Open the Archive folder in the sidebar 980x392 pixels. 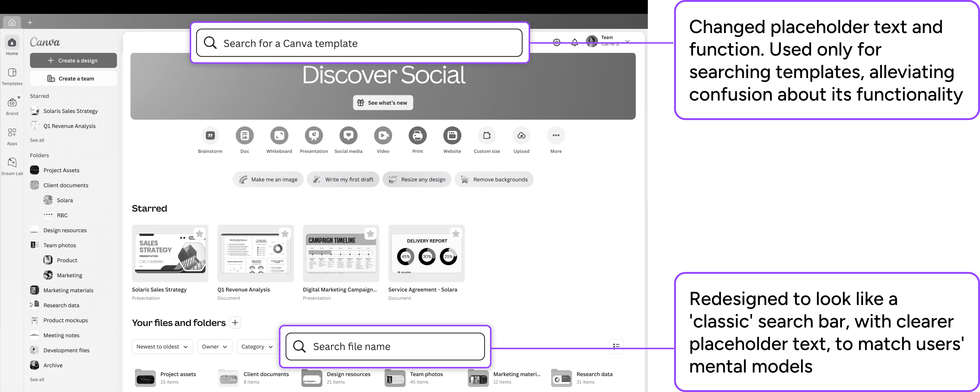[x=46, y=365]
